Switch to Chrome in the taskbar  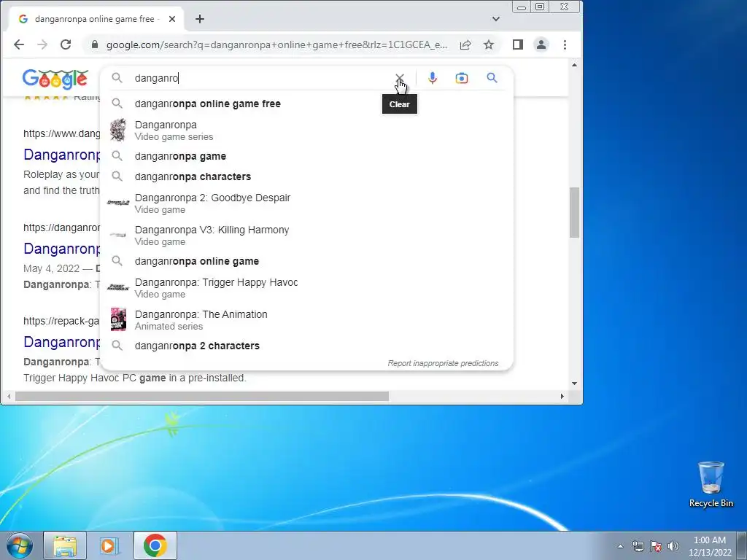(x=155, y=545)
